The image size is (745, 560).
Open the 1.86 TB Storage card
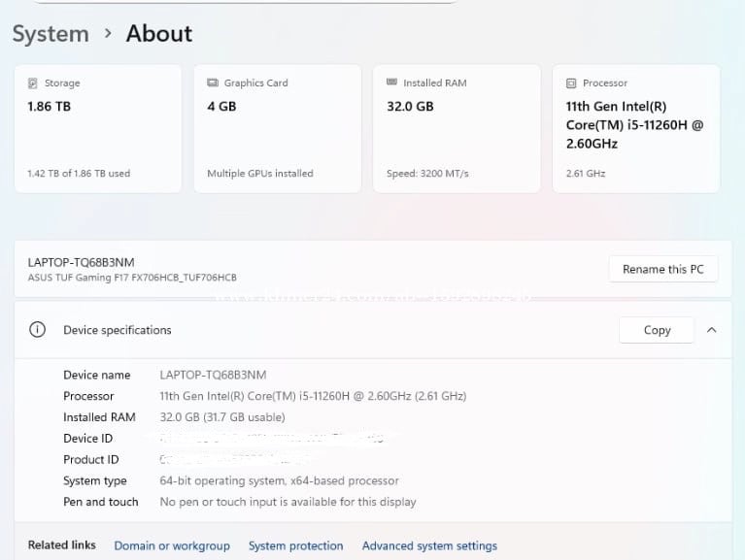(x=97, y=129)
